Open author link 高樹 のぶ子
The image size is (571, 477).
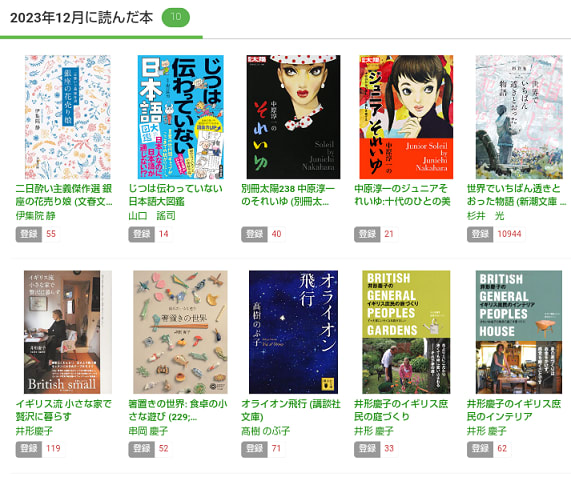tap(265, 431)
